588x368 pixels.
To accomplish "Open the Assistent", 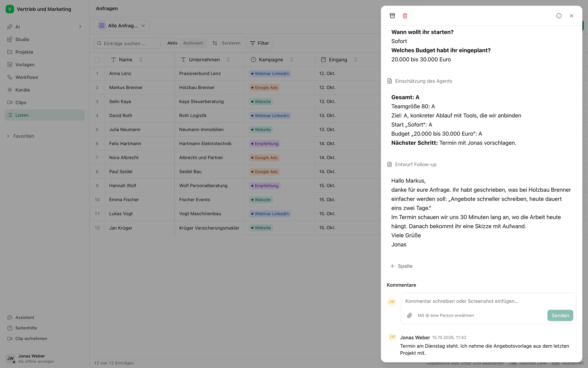I will (x=25, y=318).
